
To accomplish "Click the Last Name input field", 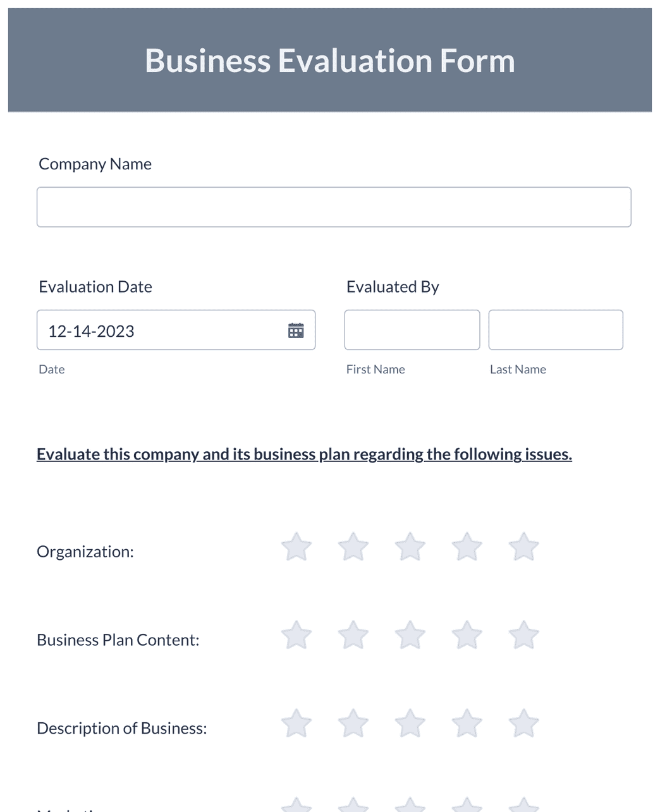I will pos(555,329).
